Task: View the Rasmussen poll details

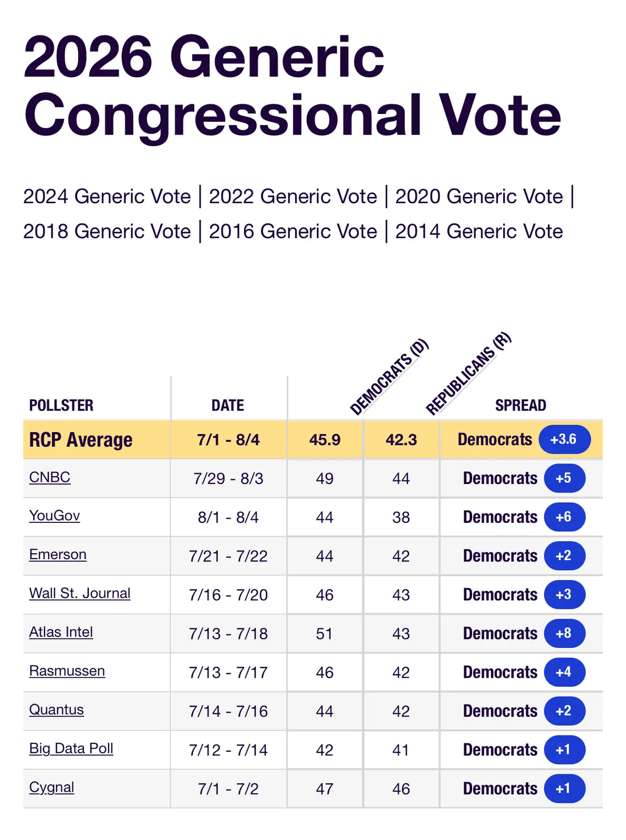Action: click(x=67, y=671)
